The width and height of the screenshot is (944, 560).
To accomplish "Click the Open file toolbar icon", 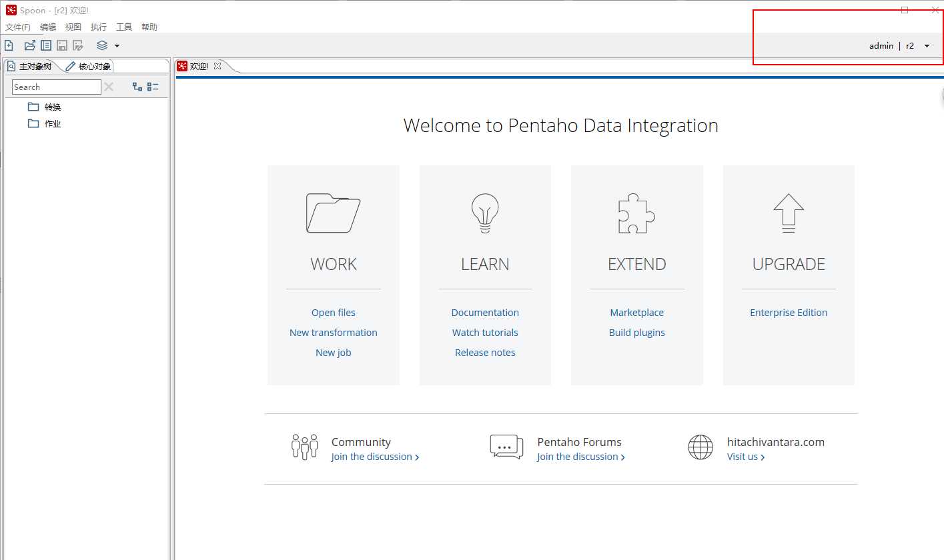I will pos(29,45).
